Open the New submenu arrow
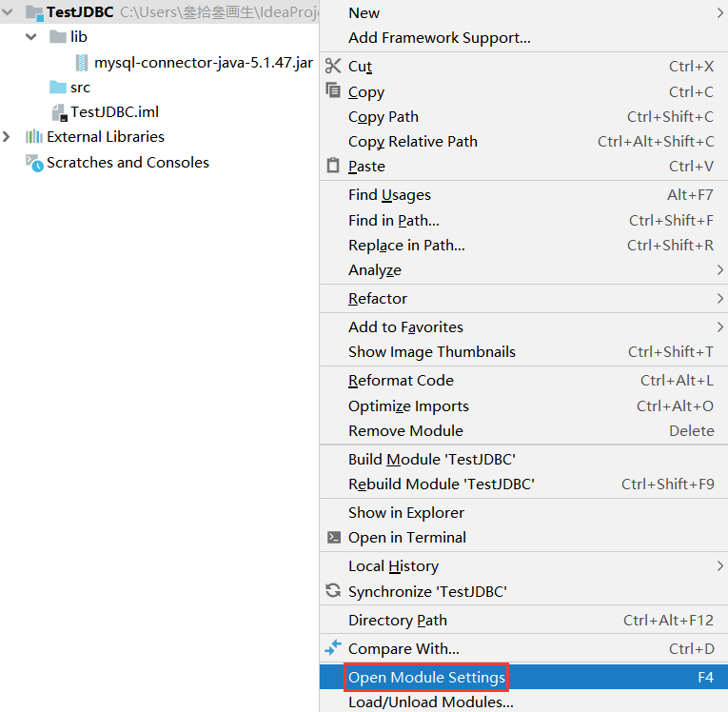The image size is (728, 712). [719, 13]
